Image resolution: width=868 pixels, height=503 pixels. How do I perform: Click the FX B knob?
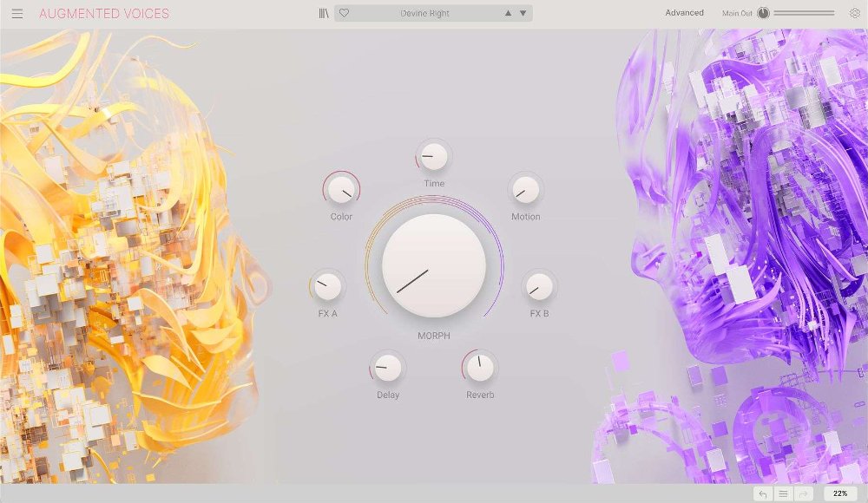point(538,287)
